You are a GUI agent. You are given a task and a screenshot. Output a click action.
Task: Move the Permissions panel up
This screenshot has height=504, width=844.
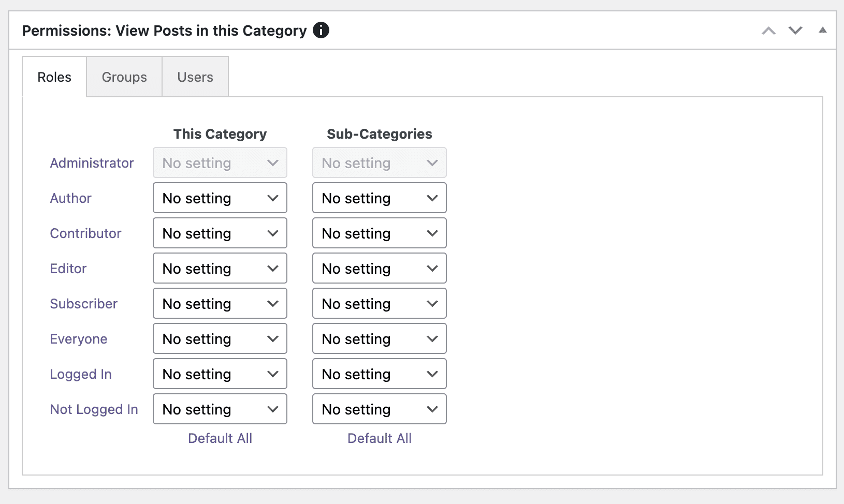click(769, 31)
